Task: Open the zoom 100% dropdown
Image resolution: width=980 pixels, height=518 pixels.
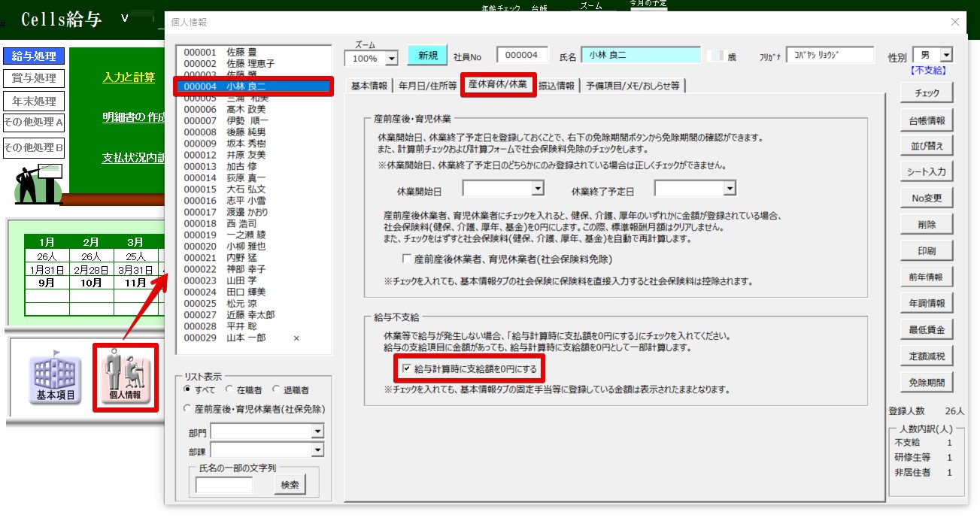Action: (x=391, y=59)
